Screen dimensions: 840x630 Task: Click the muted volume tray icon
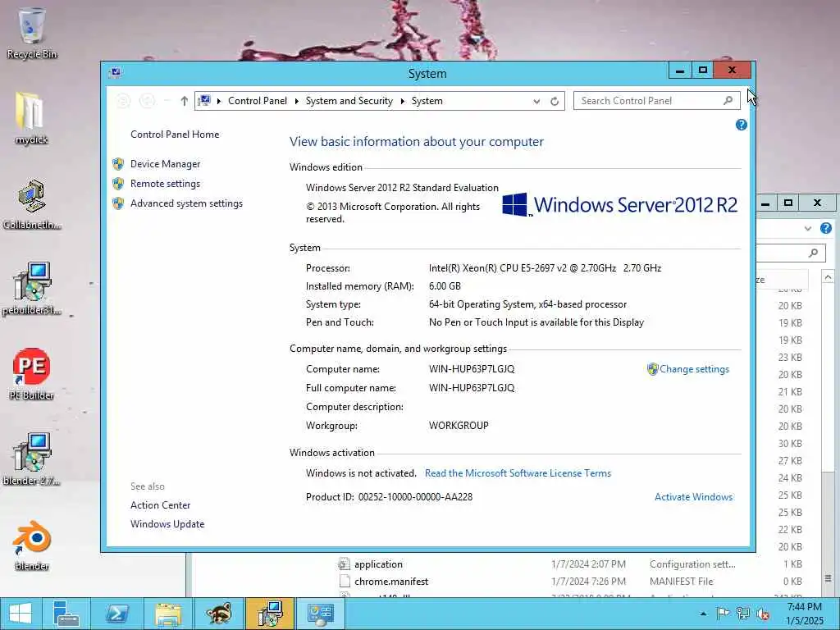click(x=763, y=614)
